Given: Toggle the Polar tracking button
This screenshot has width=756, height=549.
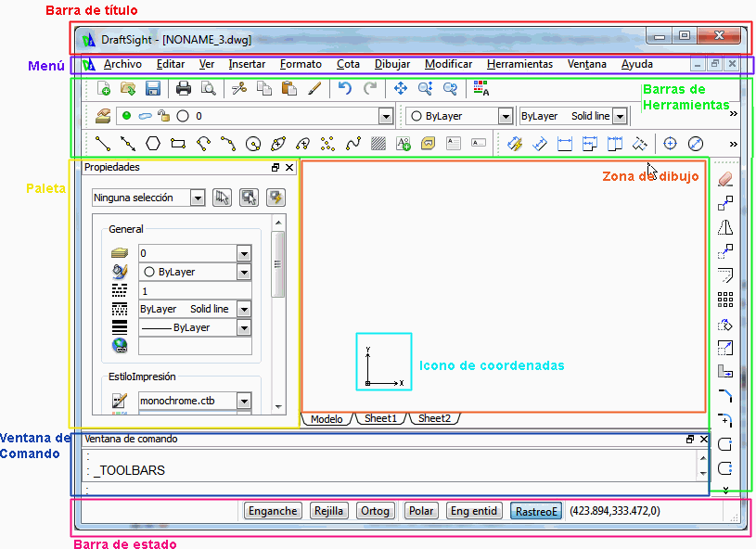Looking at the screenshot, I should click(421, 511).
